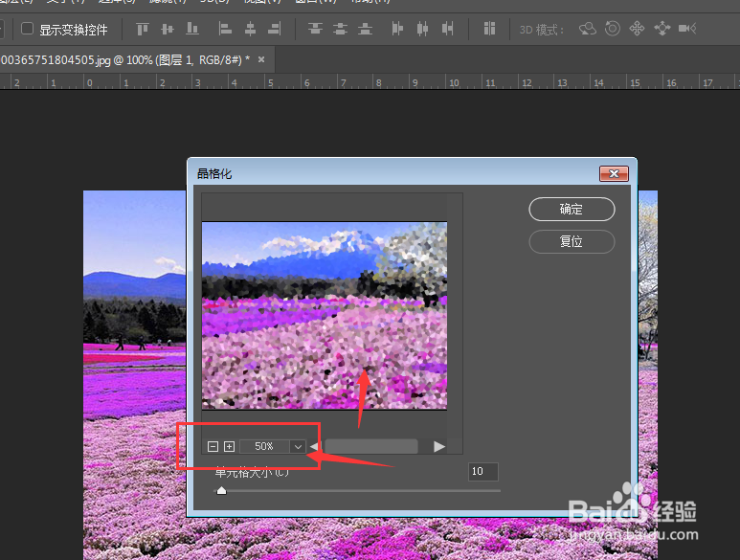The image size is (740, 560).
Task: Click the Align Right Edges icon
Action: tap(274, 30)
